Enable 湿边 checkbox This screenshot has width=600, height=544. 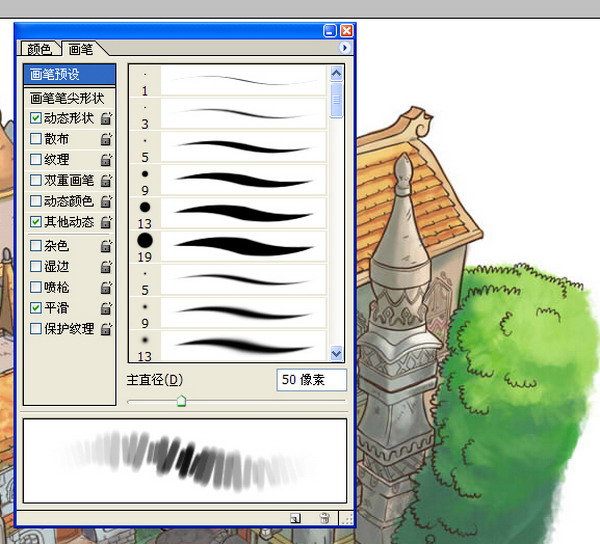click(36, 266)
